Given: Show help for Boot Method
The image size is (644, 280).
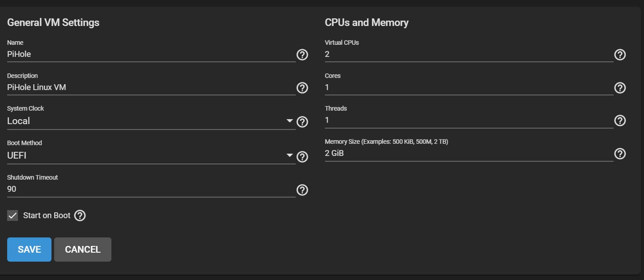Looking at the screenshot, I should pyautogui.click(x=303, y=157).
